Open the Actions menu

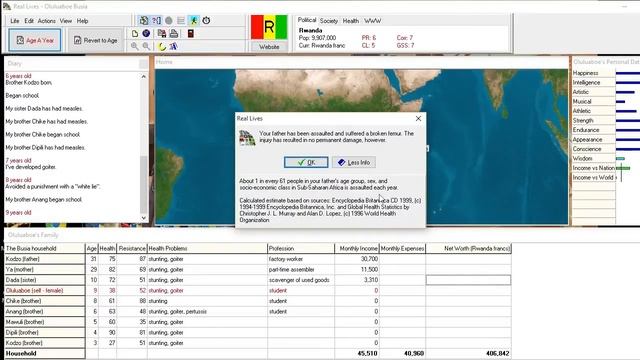[47, 21]
